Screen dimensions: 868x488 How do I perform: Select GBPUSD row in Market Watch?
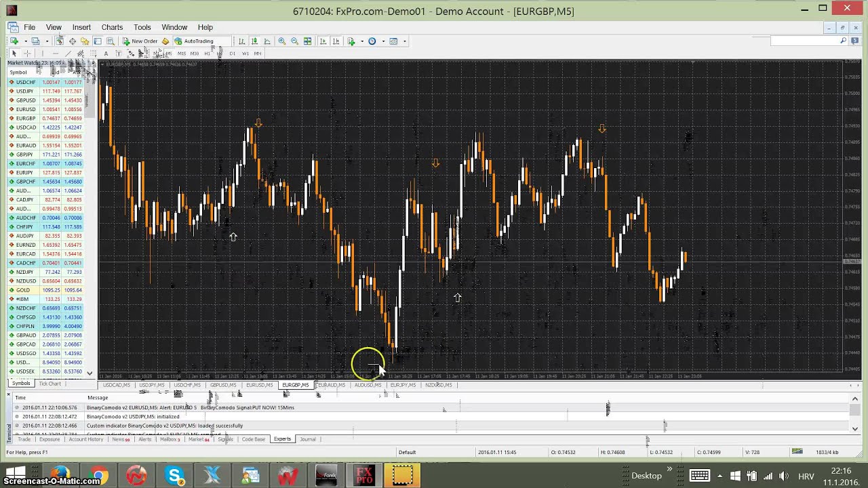pyautogui.click(x=45, y=100)
